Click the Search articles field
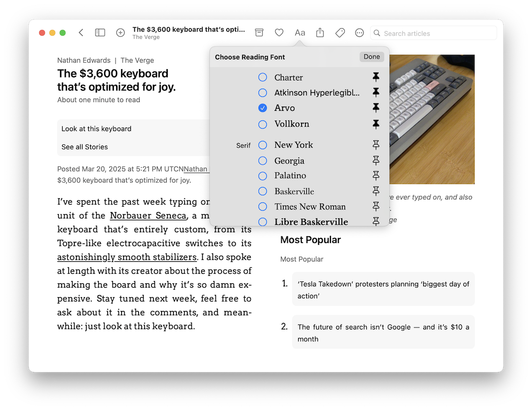 click(434, 33)
